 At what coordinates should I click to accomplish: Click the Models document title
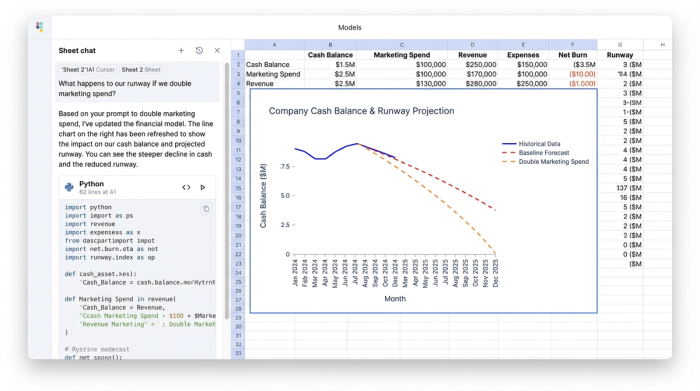[x=350, y=28]
